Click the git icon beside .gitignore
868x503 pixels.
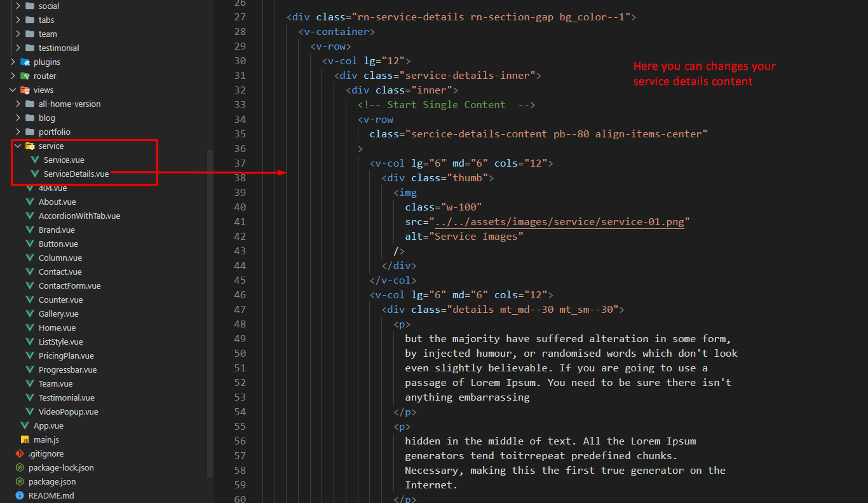click(x=20, y=454)
